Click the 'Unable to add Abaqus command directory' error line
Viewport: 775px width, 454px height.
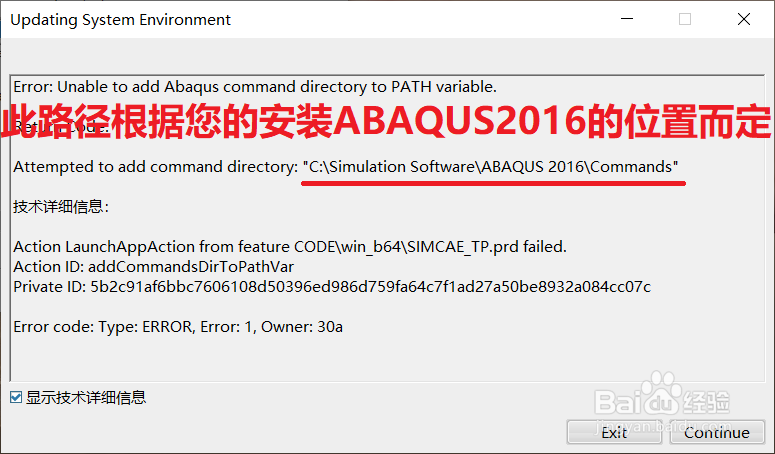255,87
